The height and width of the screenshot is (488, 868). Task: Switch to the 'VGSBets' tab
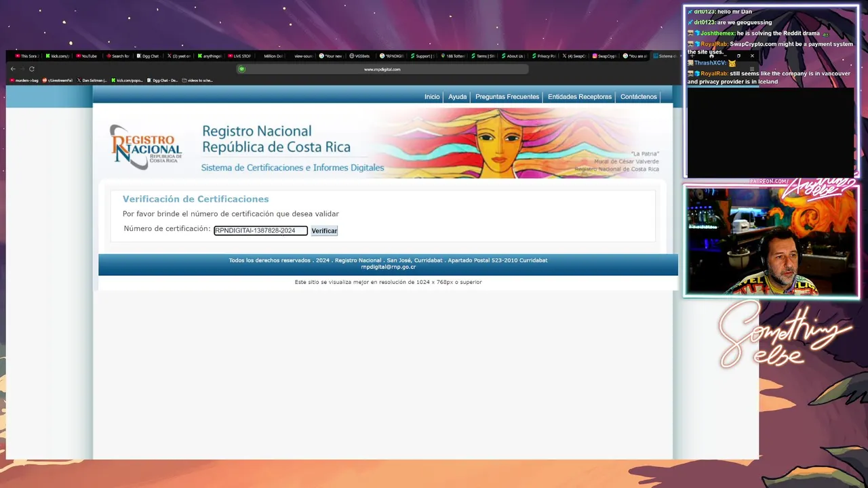[x=360, y=56]
